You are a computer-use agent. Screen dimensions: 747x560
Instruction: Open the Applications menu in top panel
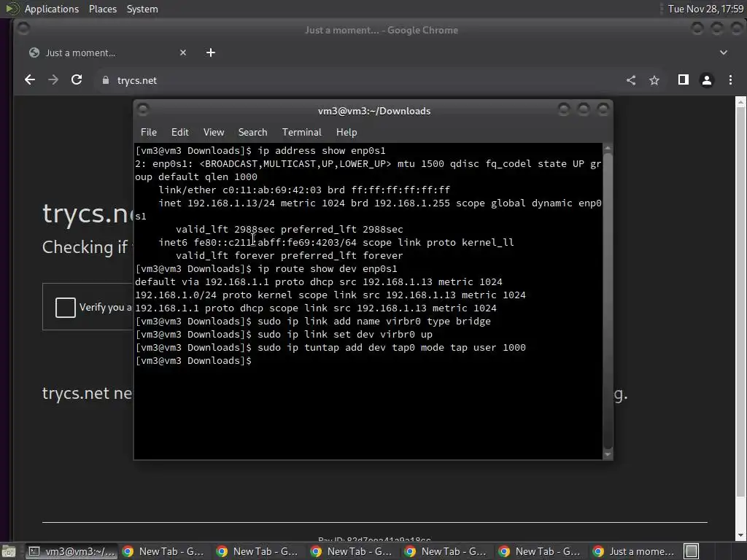(52, 9)
